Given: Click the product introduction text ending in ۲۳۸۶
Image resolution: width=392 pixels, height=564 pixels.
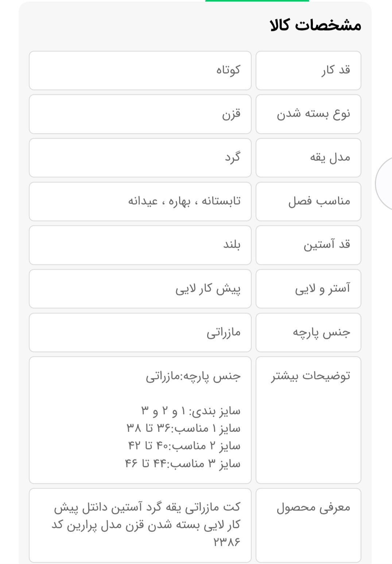Looking at the screenshot, I should [146, 524].
